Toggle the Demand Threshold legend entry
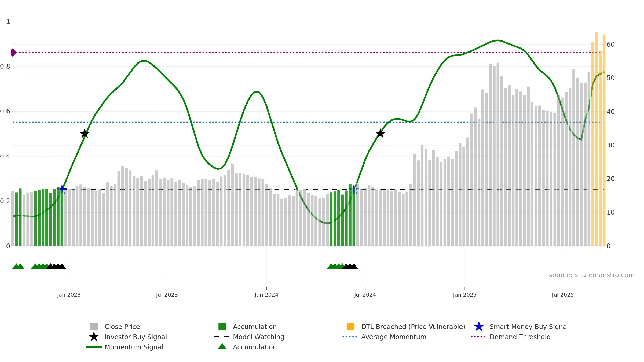 [511, 337]
